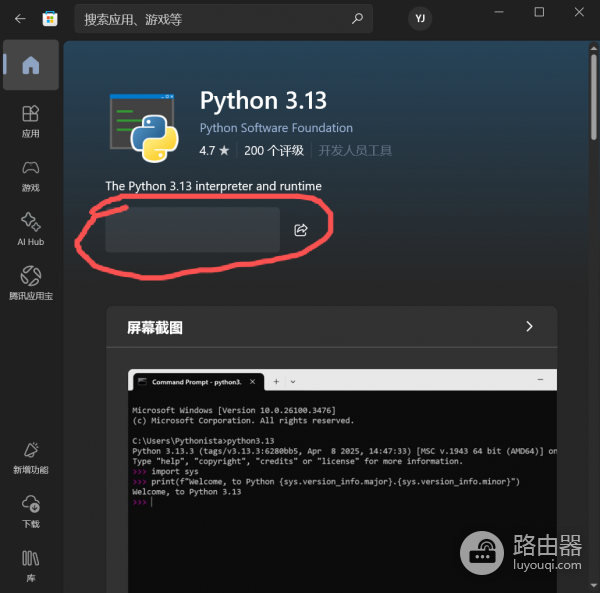The image size is (600, 593).
Task: Open the 200 个评级 ratings link
Action: point(274,150)
